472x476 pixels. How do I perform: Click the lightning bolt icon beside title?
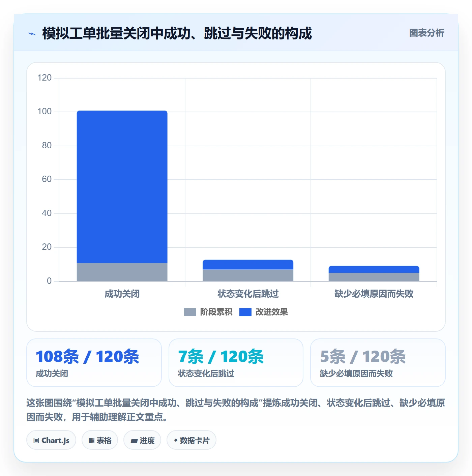tap(32, 34)
